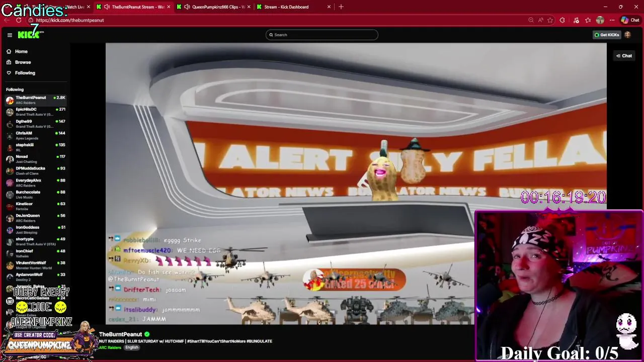Mute audio icon on QueenPumpkinz666 tab
Image resolution: width=644 pixels, height=362 pixels.
click(x=187, y=7)
